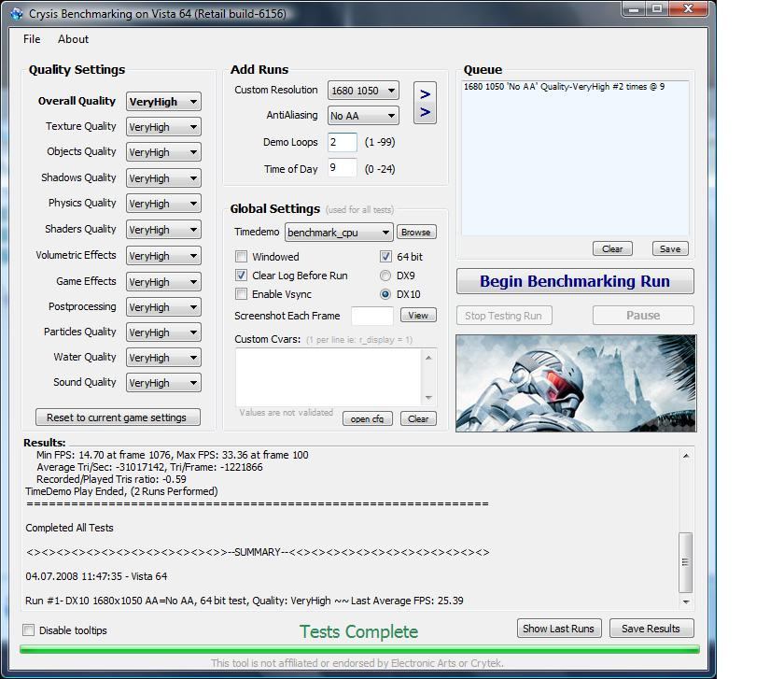Click Show Last Runs button
The width and height of the screenshot is (784, 679).
[559, 629]
